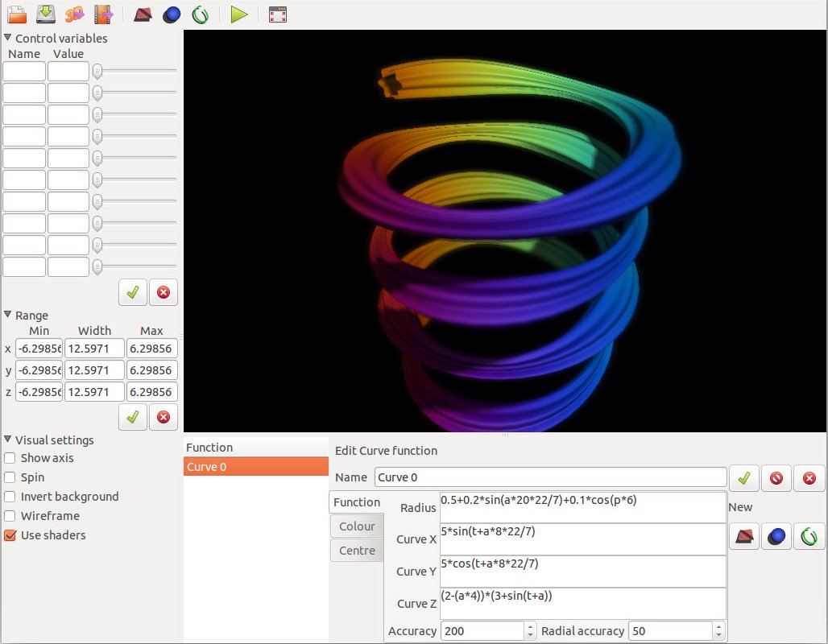Turn on the Wireframe checkbox

point(10,516)
